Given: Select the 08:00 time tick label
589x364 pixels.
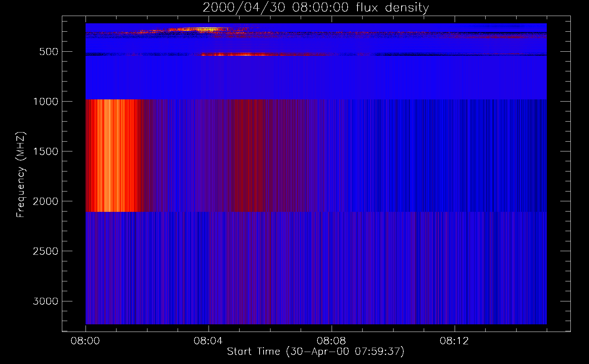Looking at the screenshot, I should [85, 341].
